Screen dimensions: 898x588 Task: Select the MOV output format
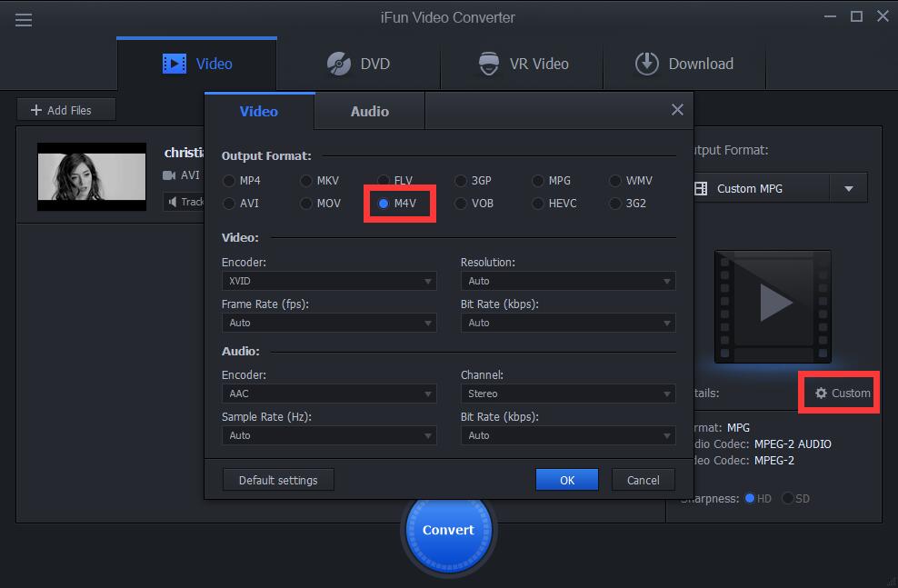pos(320,204)
